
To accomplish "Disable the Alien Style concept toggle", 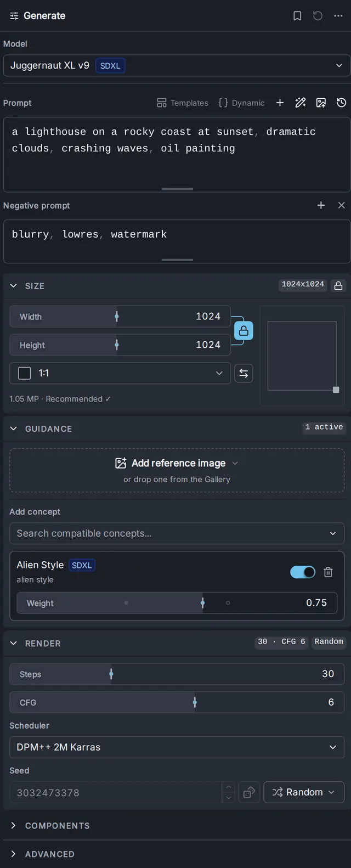I will (x=303, y=572).
